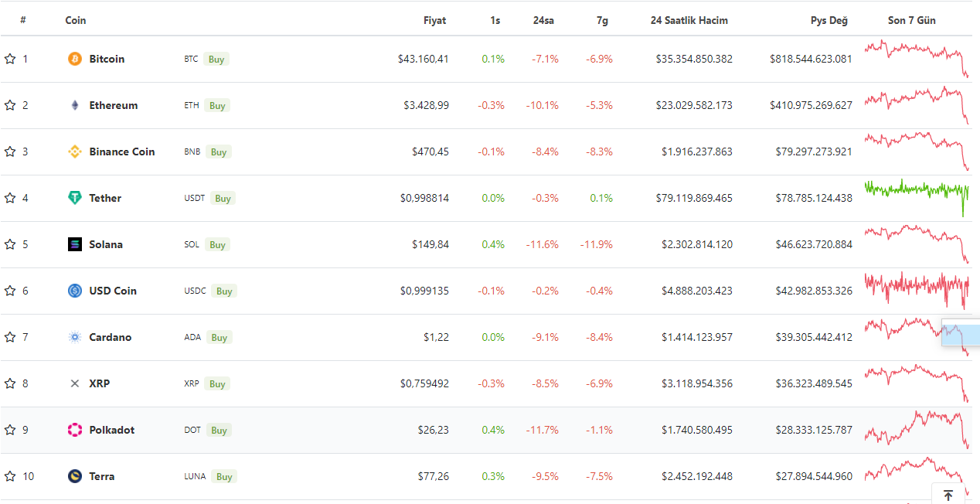Click XRP volume $3.118.954.356
The height and width of the screenshot is (504, 980).
[x=697, y=383]
